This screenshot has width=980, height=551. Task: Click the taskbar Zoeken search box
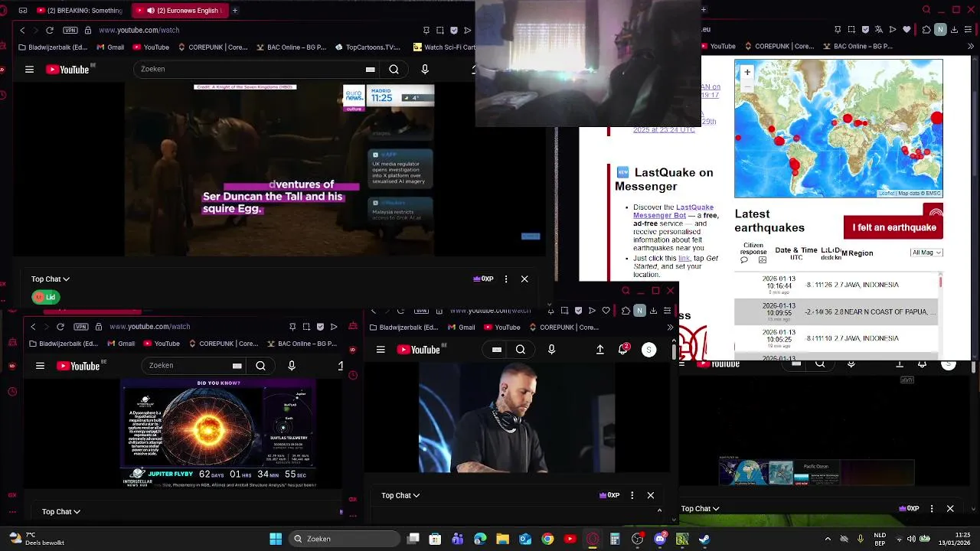(344, 539)
